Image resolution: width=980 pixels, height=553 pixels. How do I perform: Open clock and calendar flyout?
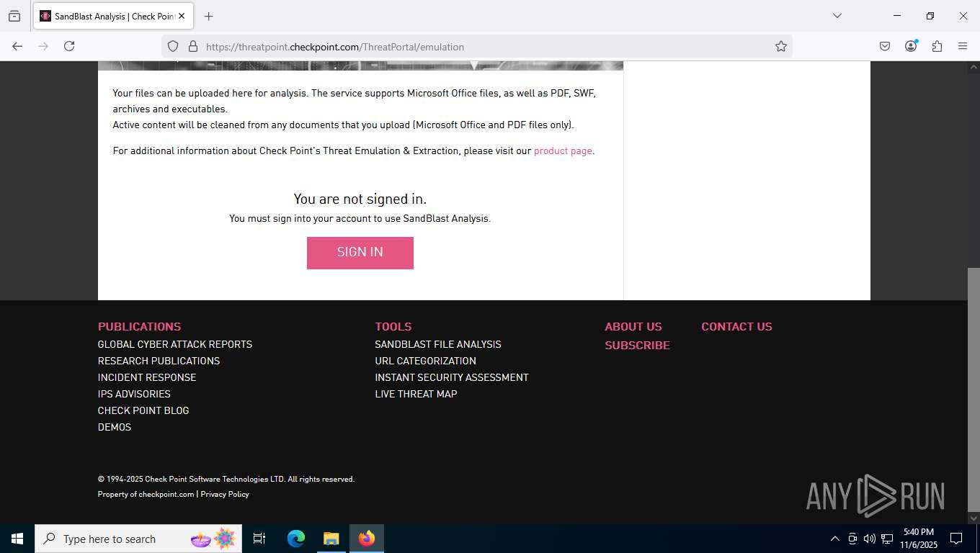tap(918, 539)
